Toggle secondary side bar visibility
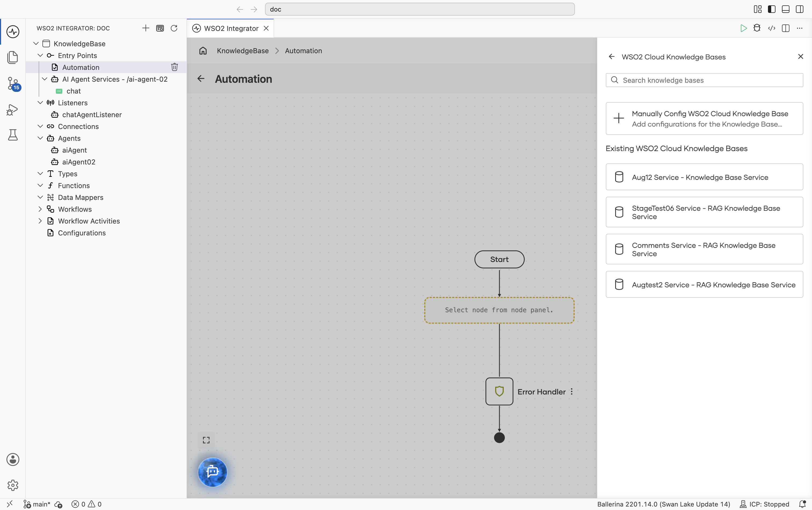The height and width of the screenshot is (510, 812). pyautogui.click(x=800, y=9)
